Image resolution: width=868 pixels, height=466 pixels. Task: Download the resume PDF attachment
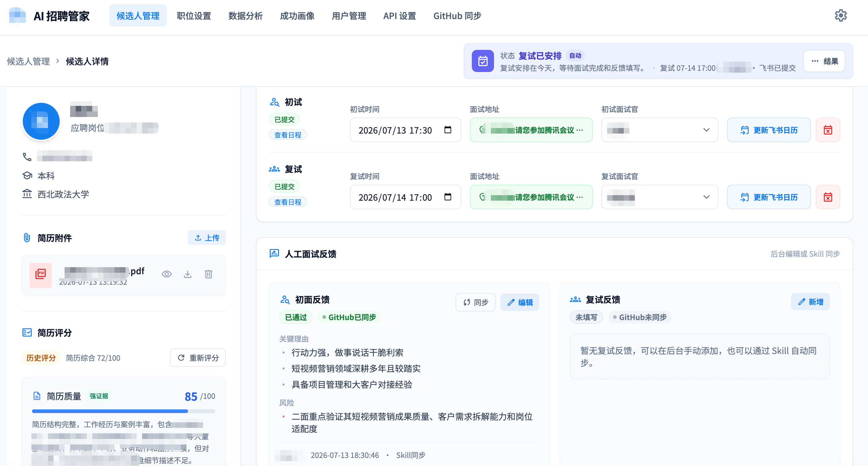click(x=188, y=274)
